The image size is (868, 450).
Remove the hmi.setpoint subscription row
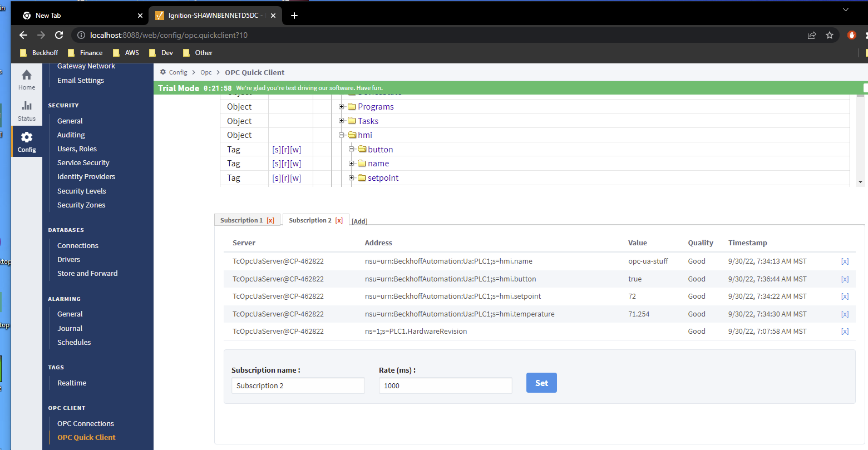pos(845,296)
